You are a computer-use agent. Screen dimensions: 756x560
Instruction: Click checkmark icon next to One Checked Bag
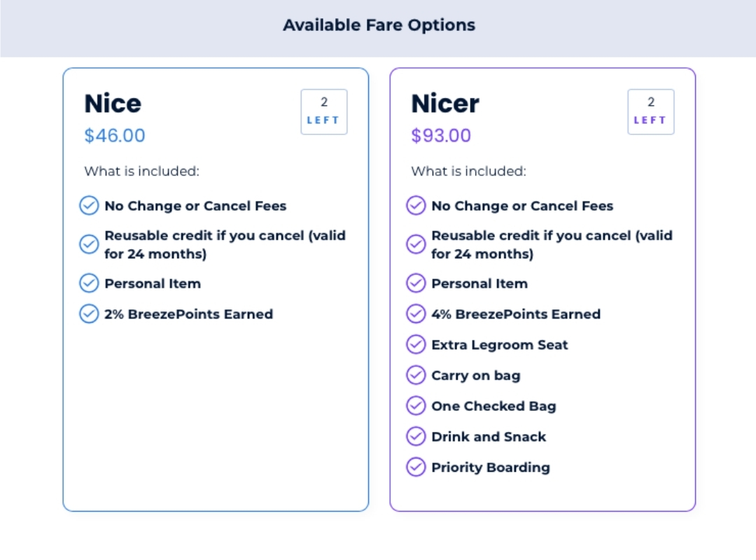(x=416, y=406)
